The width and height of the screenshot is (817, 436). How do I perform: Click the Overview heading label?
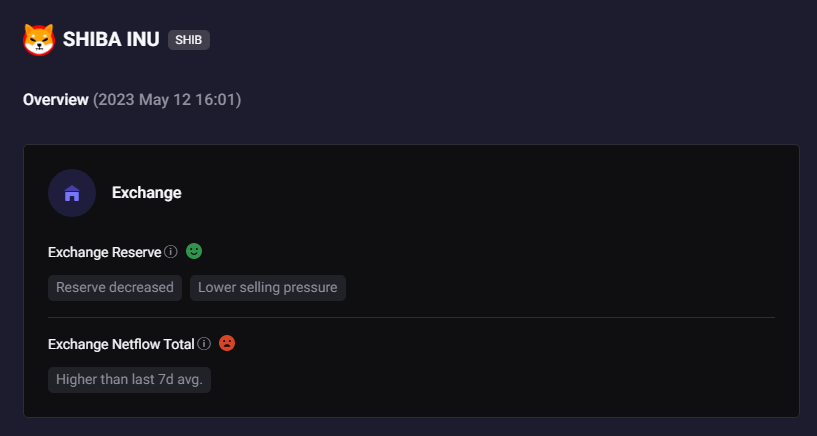tap(56, 100)
